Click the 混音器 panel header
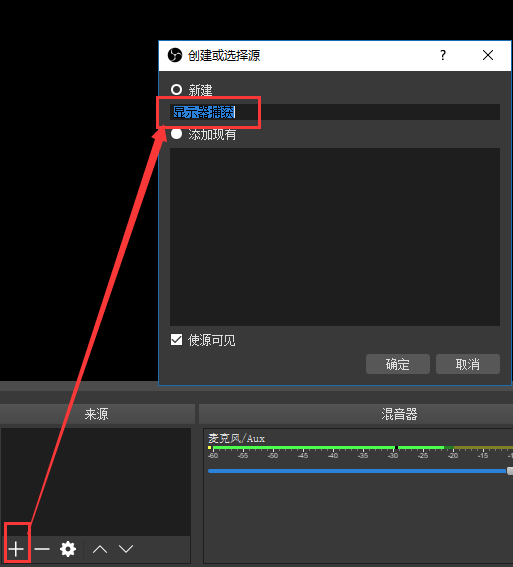 [356, 414]
